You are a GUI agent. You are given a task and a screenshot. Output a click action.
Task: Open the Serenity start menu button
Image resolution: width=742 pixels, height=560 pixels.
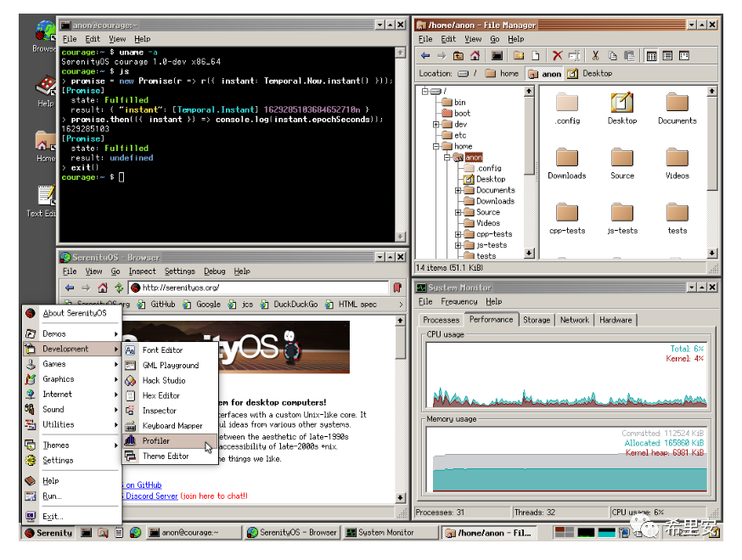coord(48,533)
